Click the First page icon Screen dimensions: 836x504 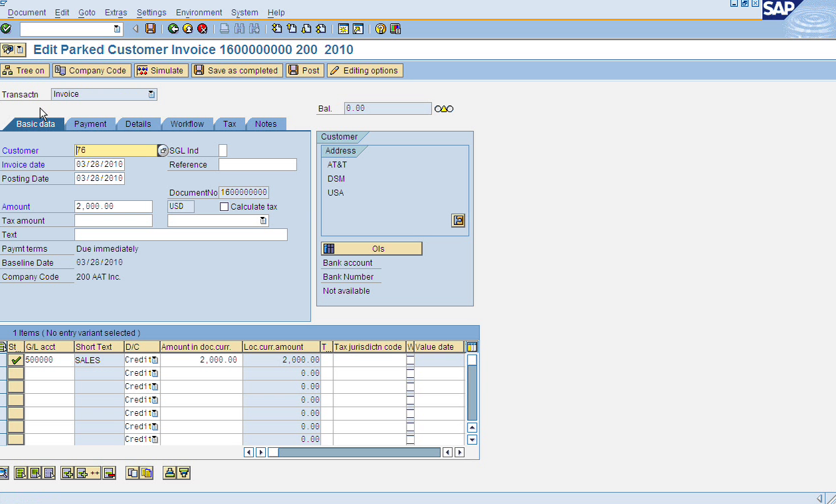(x=277, y=29)
